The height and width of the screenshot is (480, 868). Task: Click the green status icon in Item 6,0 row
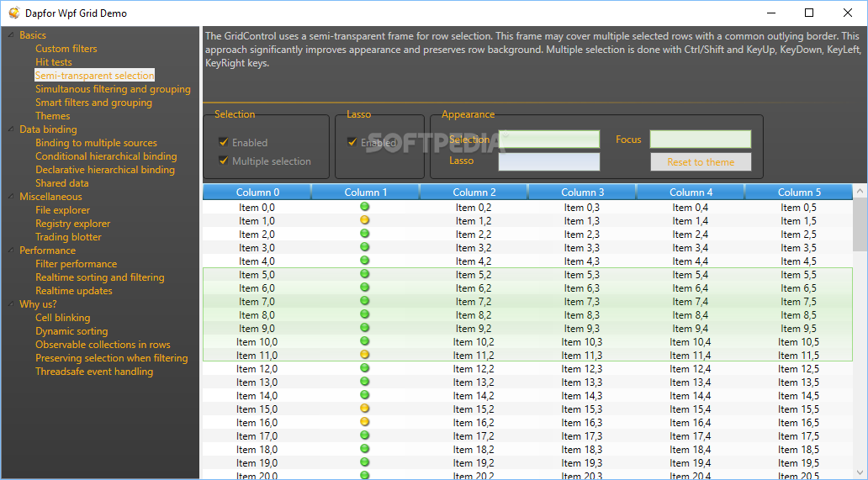pos(364,287)
